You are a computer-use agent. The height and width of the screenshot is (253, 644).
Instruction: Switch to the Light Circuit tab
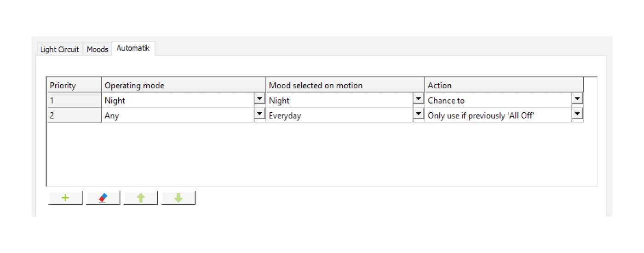60,49
